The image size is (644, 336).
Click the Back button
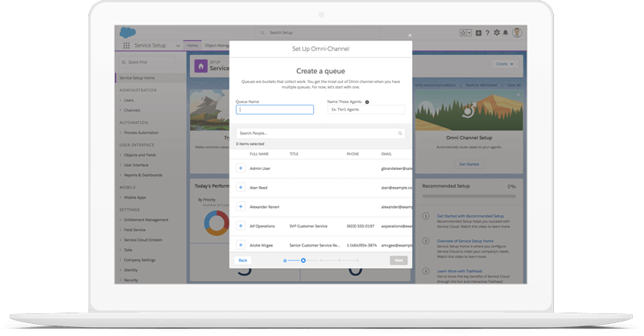(x=242, y=260)
